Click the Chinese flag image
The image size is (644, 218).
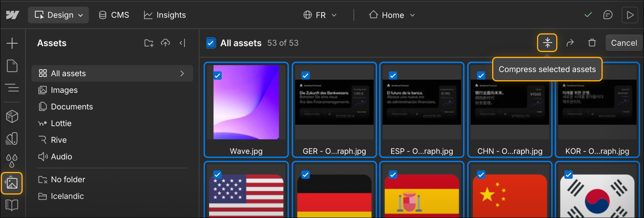click(x=510, y=196)
